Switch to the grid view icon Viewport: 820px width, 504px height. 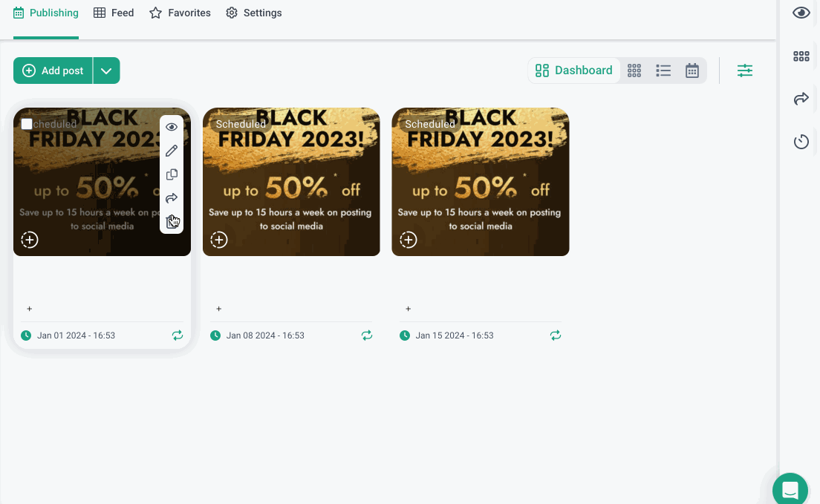click(634, 71)
